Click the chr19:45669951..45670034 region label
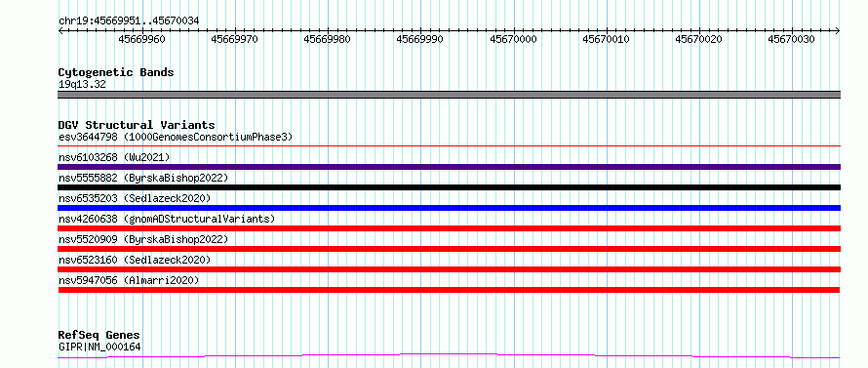 tap(129, 21)
